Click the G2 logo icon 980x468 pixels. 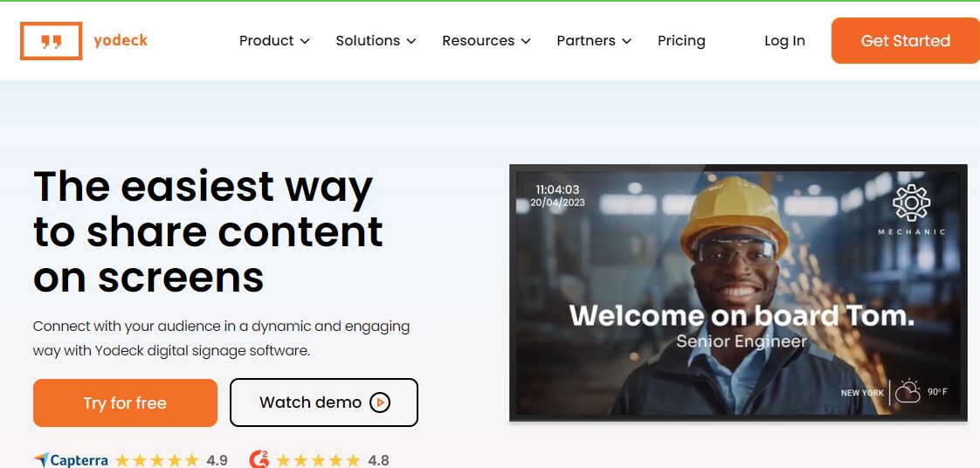(259, 460)
